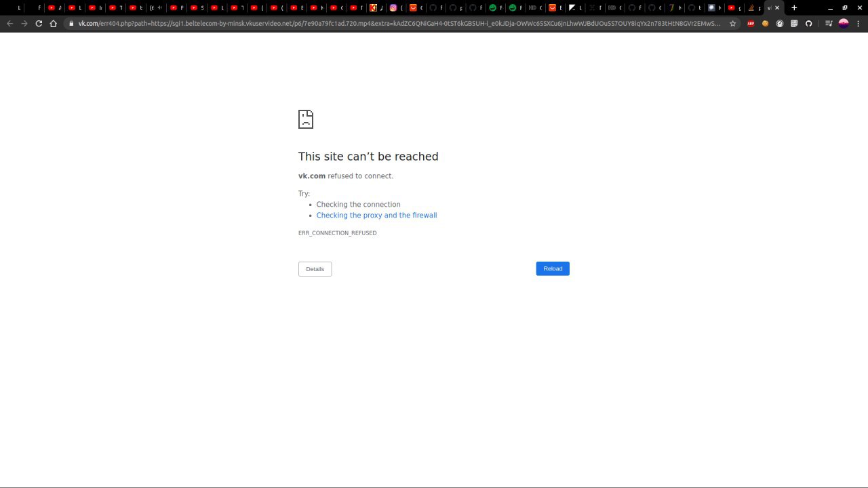Open the media controls playlist icon
The width and height of the screenshot is (868, 488).
829,23
